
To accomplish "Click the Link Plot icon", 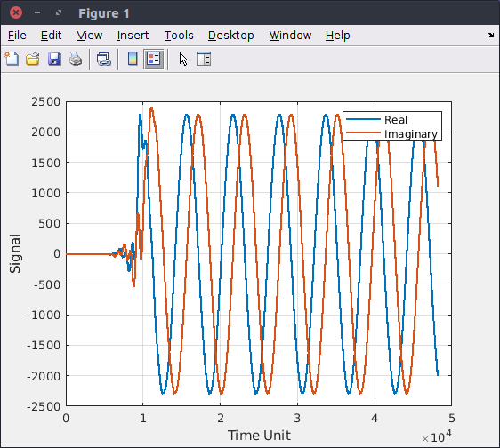I will coord(103,59).
